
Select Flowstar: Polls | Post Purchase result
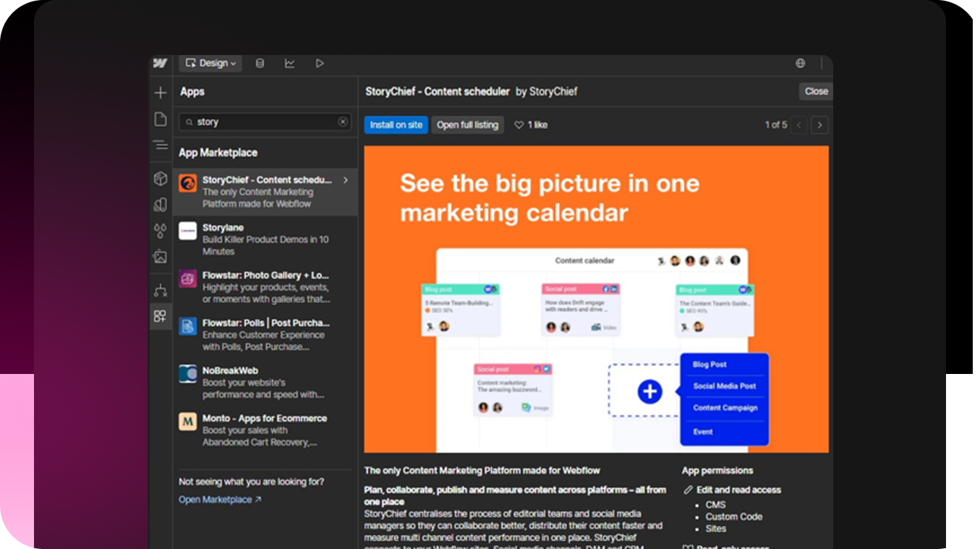click(265, 335)
